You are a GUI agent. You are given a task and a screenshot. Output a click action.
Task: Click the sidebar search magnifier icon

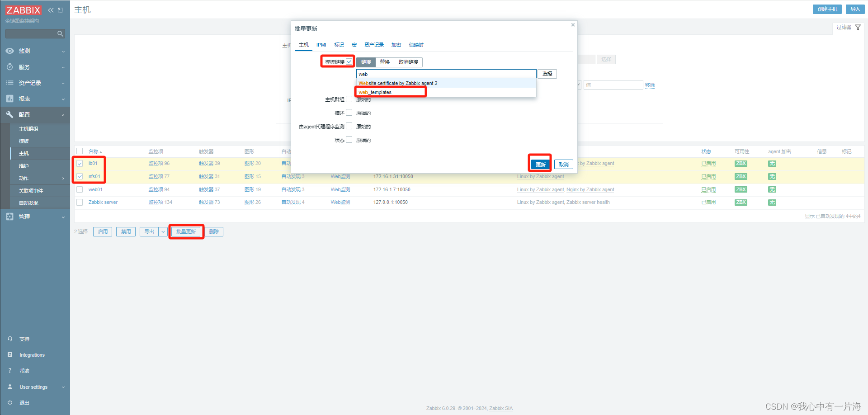click(60, 34)
